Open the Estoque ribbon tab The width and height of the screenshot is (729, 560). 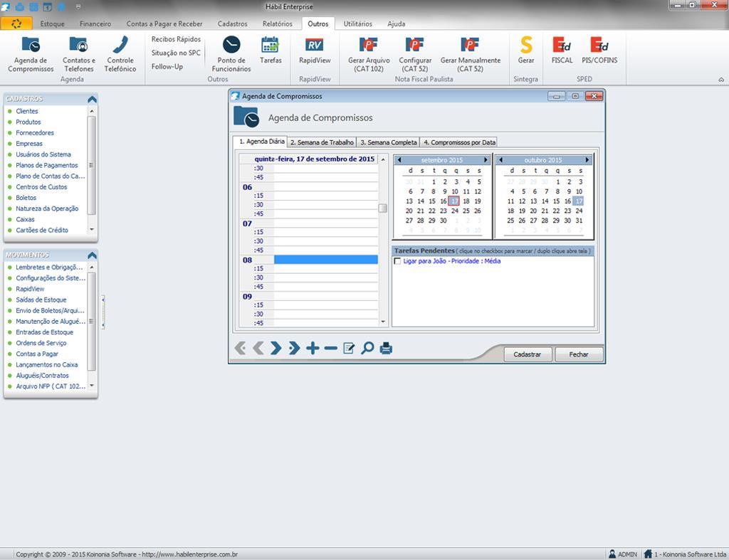[52, 23]
